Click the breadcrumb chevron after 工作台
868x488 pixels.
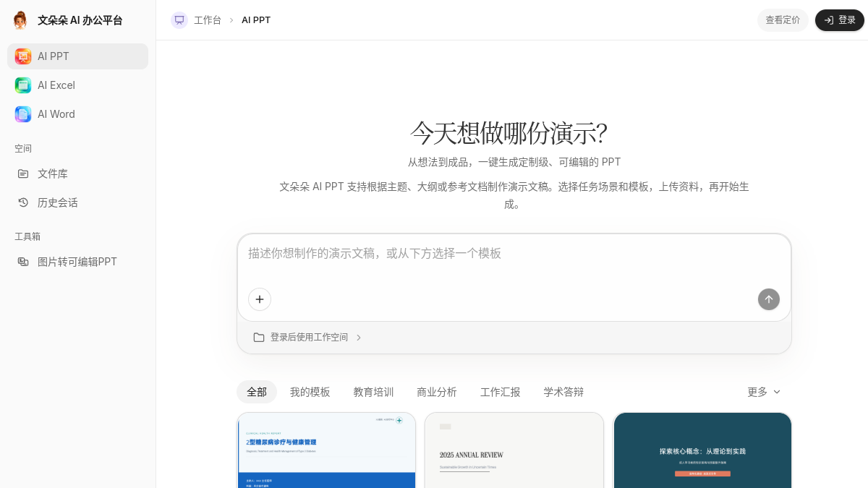[231, 20]
